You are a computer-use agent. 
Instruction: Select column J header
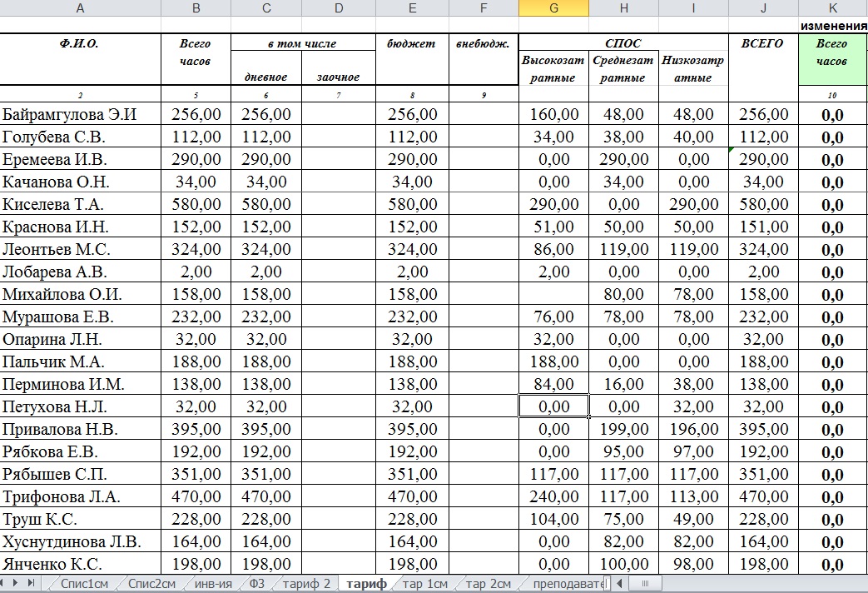[x=763, y=7]
